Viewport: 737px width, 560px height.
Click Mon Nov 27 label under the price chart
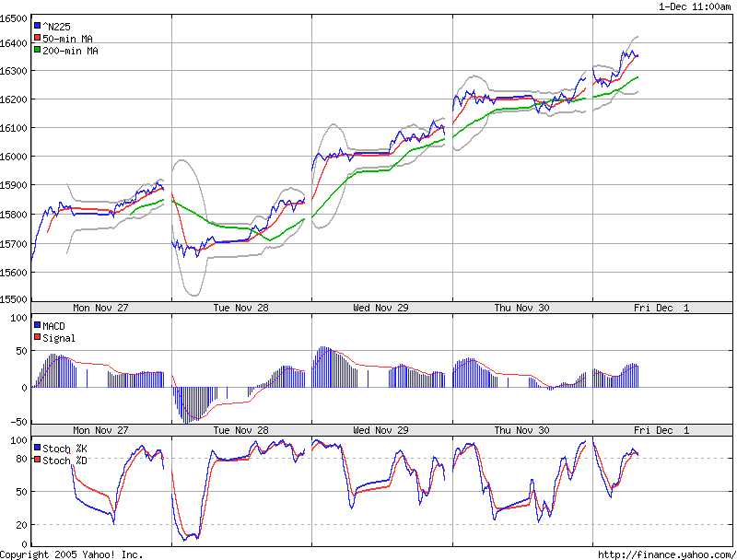[100, 308]
